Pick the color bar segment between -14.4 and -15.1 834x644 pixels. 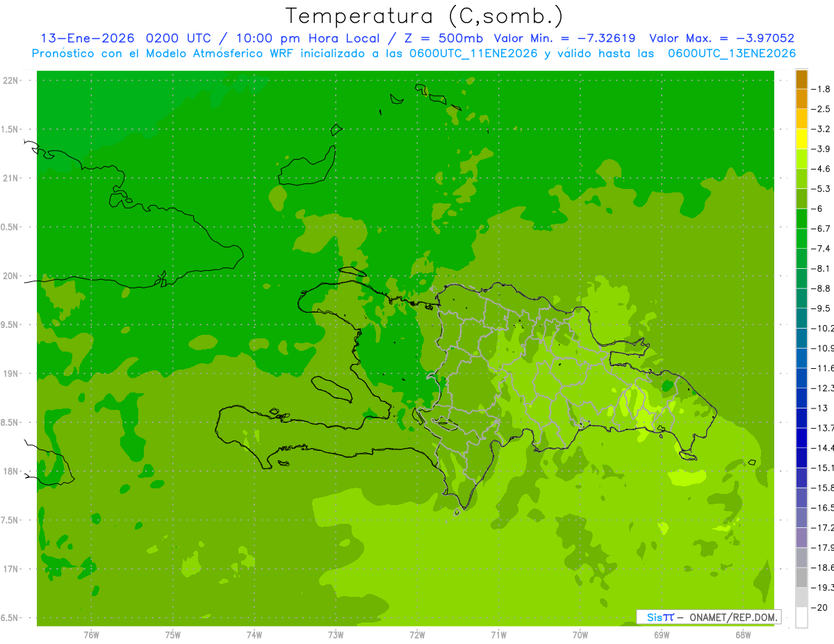[x=801, y=458]
